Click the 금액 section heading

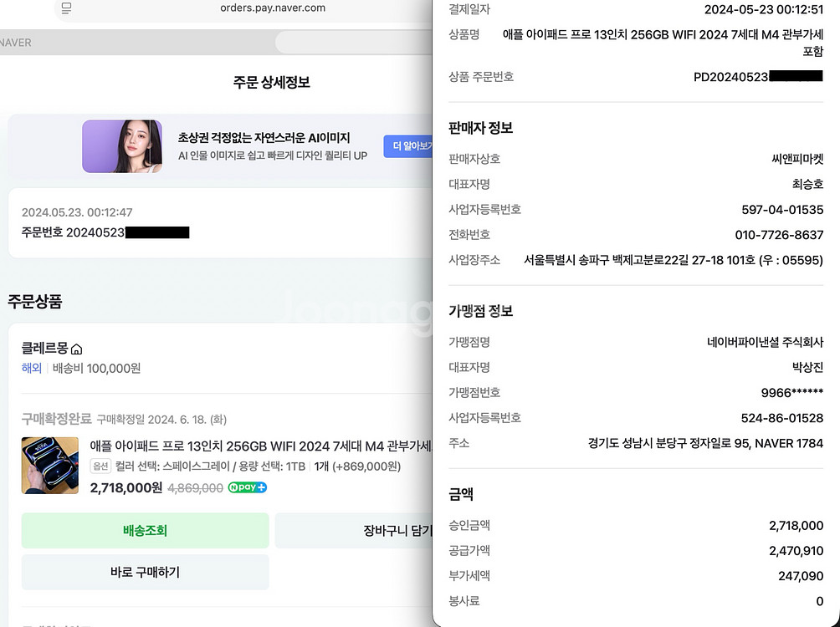[461, 494]
